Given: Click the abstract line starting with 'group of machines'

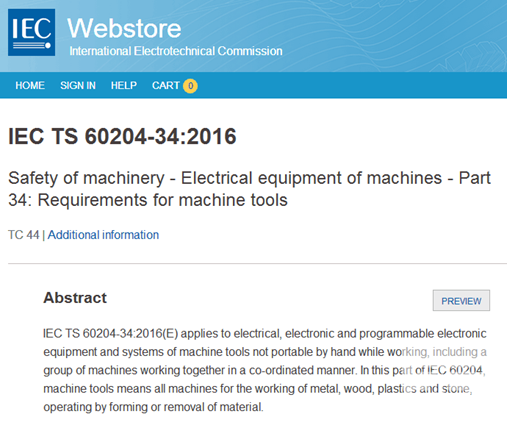Looking at the screenshot, I should 264,370.
